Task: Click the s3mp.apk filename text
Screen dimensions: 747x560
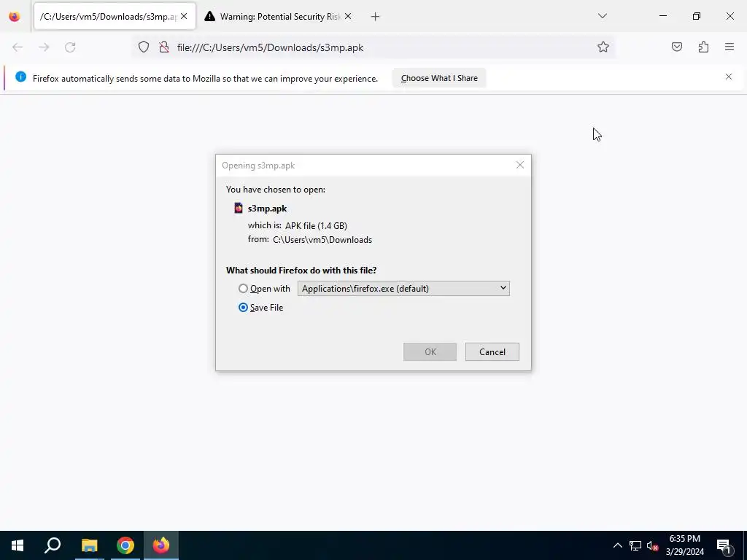Action: click(x=267, y=209)
